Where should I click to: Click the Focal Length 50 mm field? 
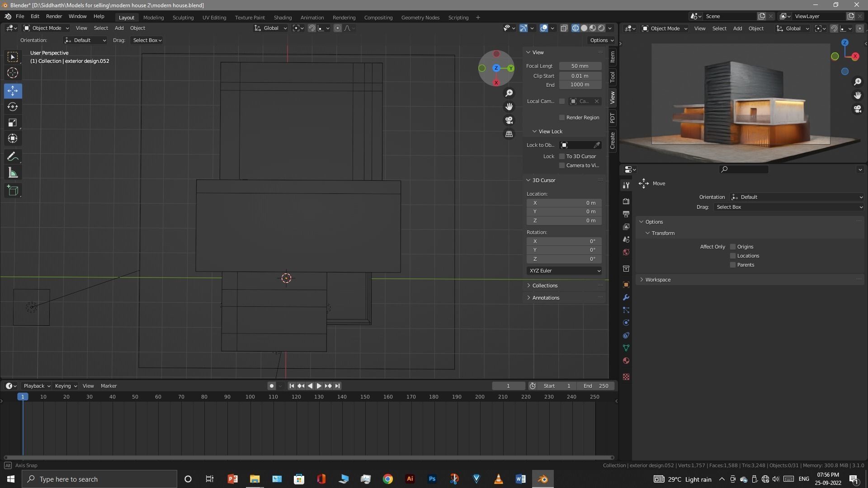580,66
